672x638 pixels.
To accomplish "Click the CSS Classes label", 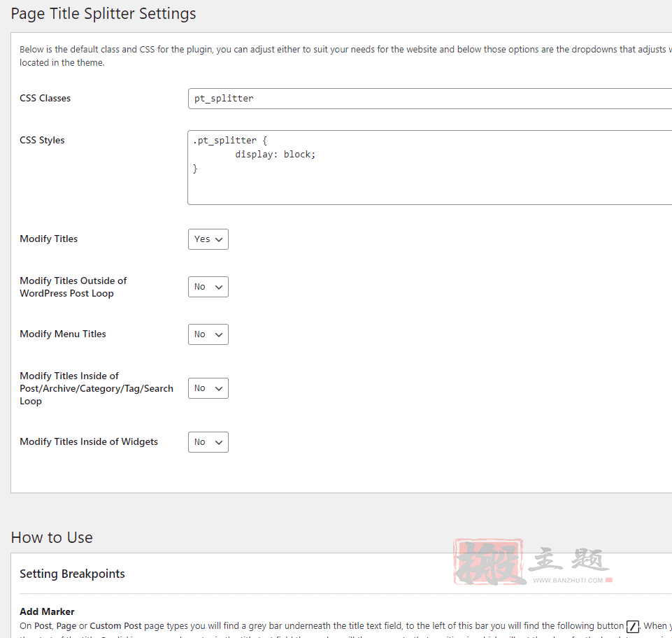I will point(45,98).
